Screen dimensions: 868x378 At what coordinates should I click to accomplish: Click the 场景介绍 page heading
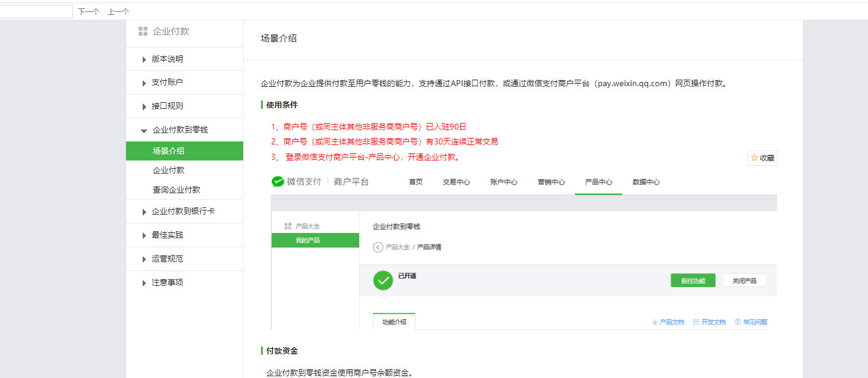click(x=279, y=39)
